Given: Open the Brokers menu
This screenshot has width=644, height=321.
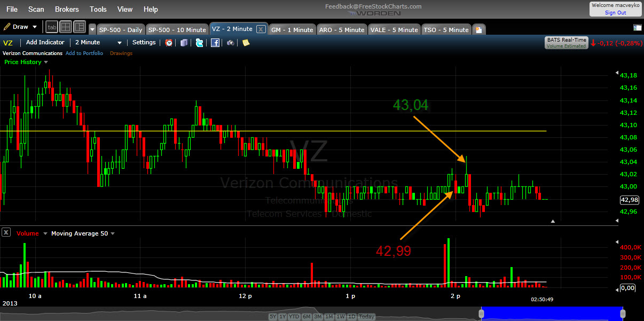Looking at the screenshot, I should [67, 9].
